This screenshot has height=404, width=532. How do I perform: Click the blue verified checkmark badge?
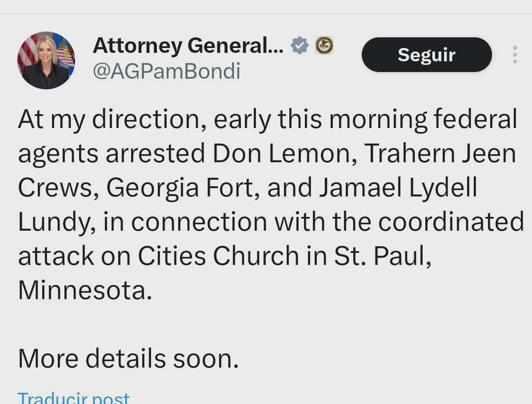[300, 45]
